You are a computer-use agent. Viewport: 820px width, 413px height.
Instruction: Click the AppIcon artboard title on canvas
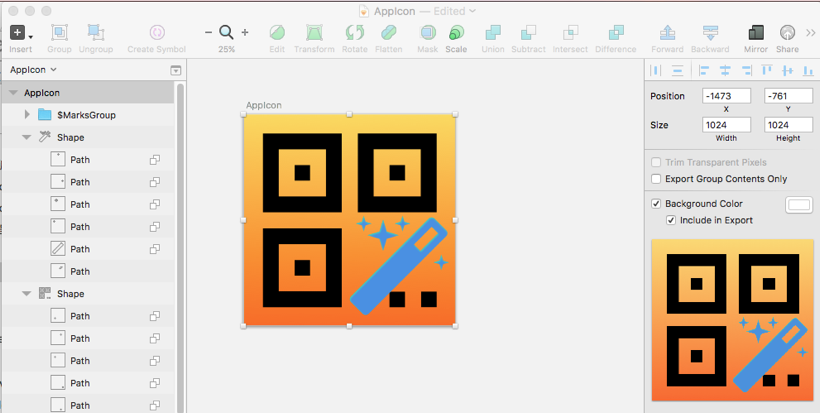(264, 105)
